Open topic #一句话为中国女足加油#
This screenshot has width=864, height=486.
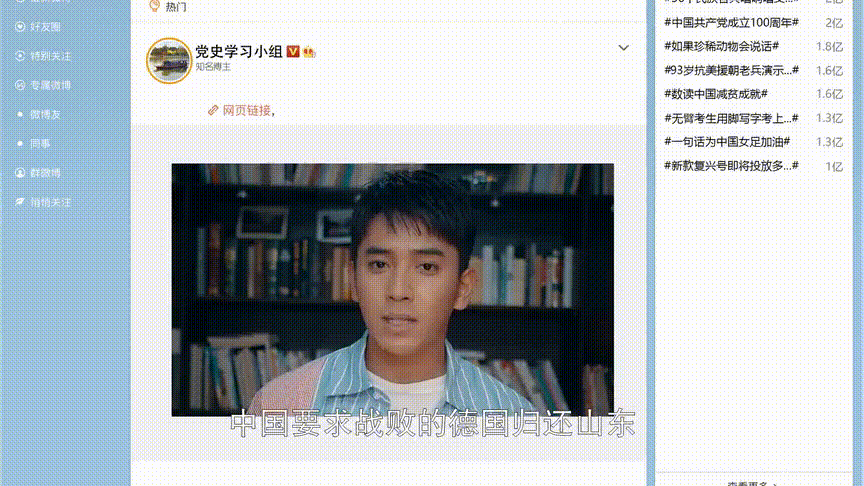(x=727, y=142)
